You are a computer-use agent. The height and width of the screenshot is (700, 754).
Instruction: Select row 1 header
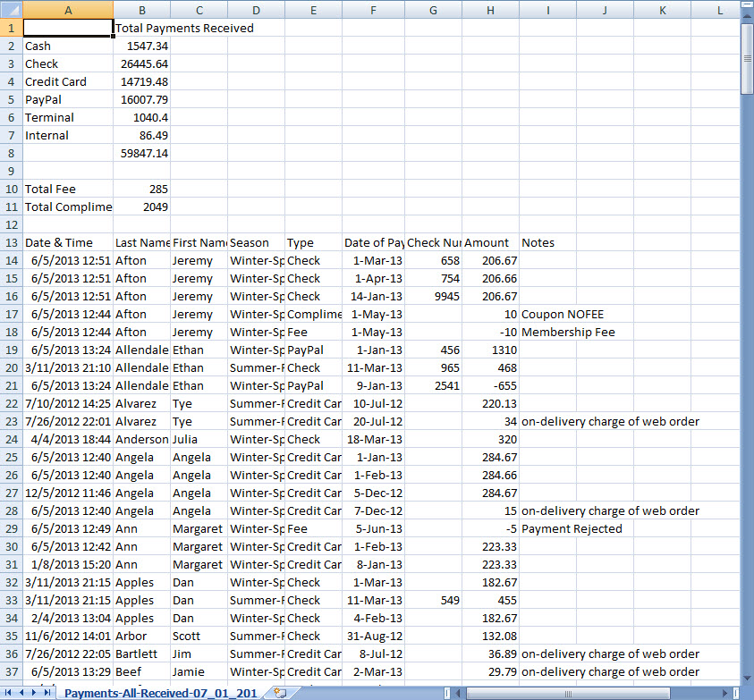tap(11, 28)
